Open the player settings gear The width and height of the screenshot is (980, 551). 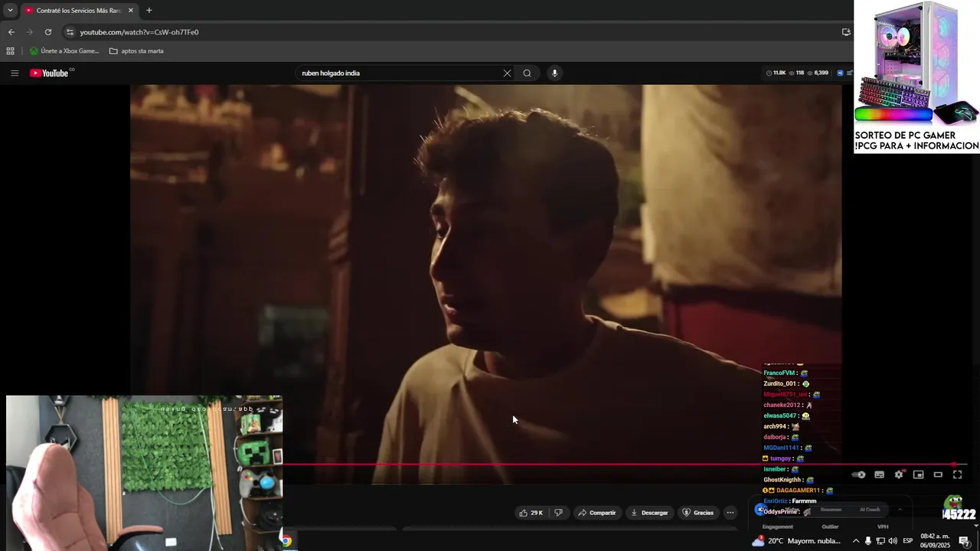[x=899, y=475]
